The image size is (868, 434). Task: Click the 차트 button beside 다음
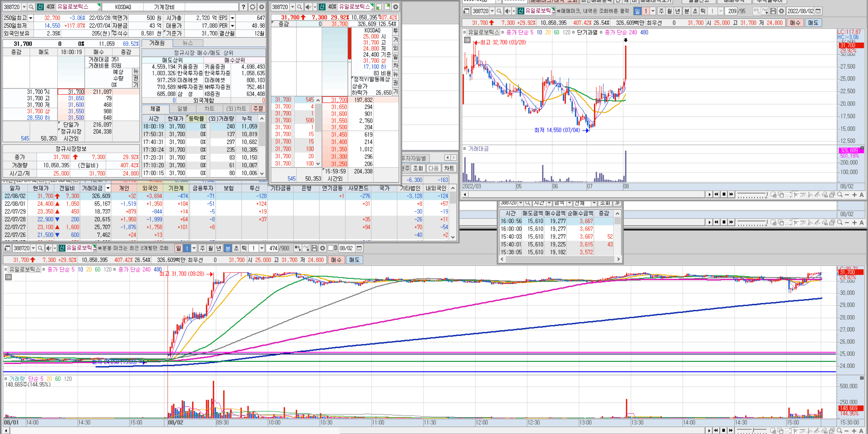[449, 168]
